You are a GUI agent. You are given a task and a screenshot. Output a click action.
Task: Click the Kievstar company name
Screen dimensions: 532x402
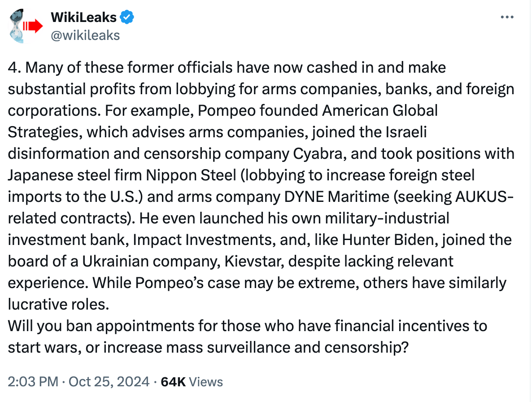tap(254, 261)
